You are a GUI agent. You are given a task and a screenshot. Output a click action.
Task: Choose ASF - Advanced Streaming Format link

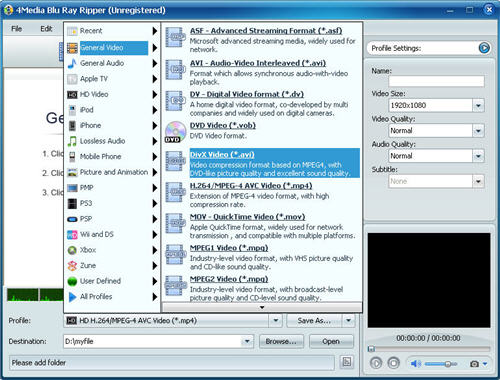click(x=266, y=31)
